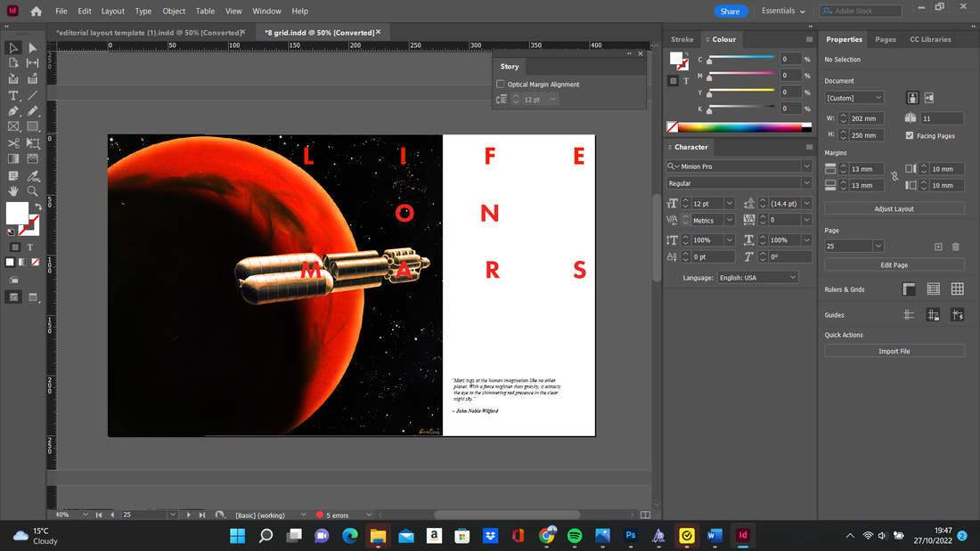Toggle Show Guides icon
The image size is (980, 551).
click(x=909, y=315)
